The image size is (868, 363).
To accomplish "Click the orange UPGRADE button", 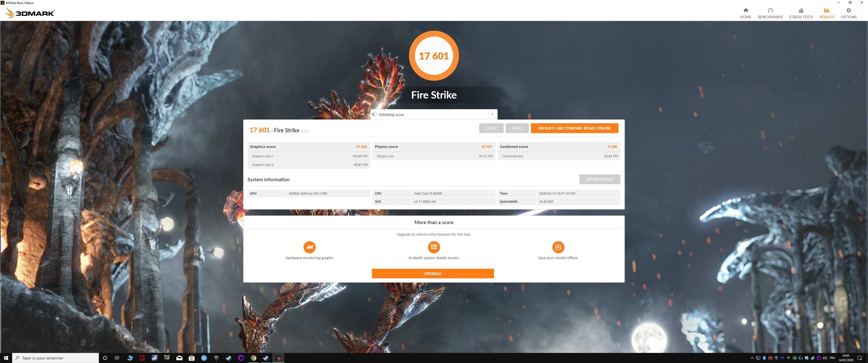I will (433, 274).
